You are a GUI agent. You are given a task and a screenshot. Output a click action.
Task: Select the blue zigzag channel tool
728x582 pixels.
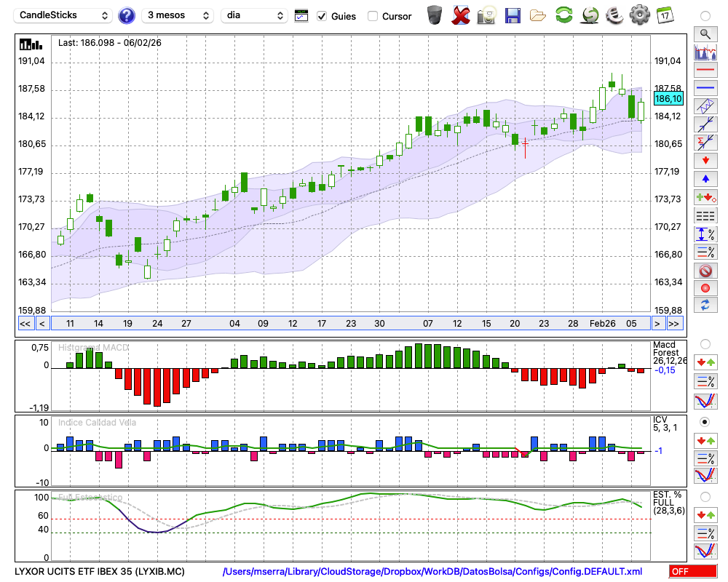[705, 106]
